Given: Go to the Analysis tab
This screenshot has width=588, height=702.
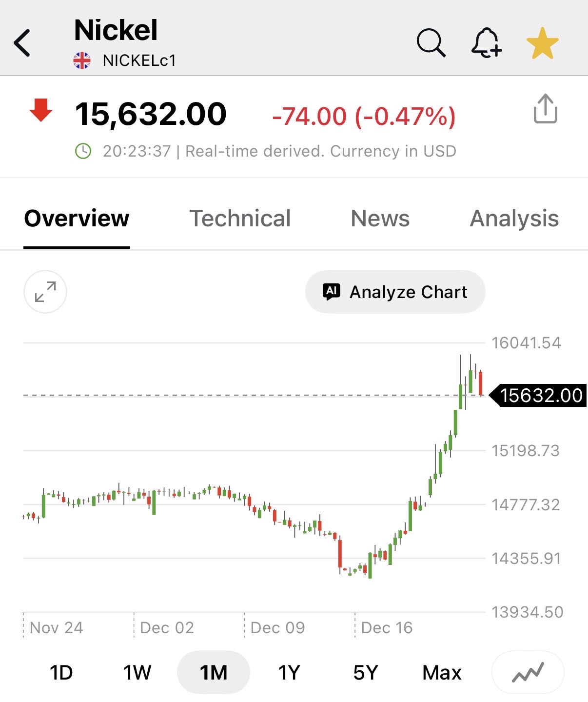Looking at the screenshot, I should click(514, 218).
